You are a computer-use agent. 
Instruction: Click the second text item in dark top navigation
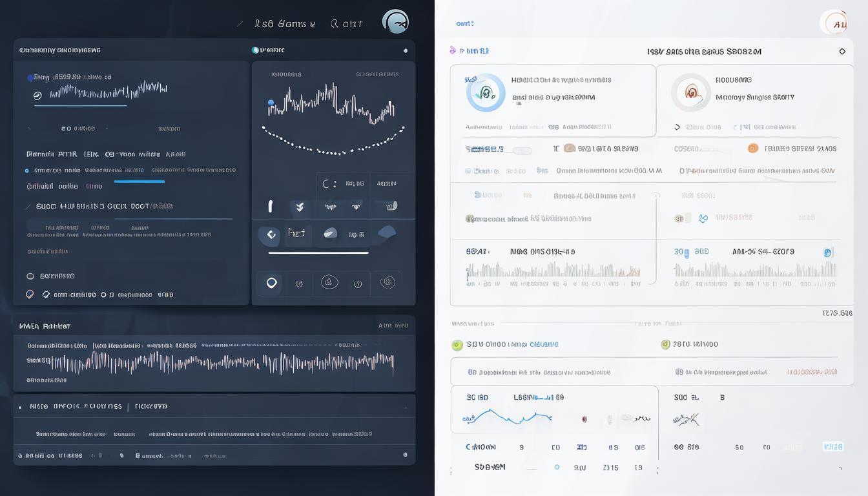pos(347,24)
